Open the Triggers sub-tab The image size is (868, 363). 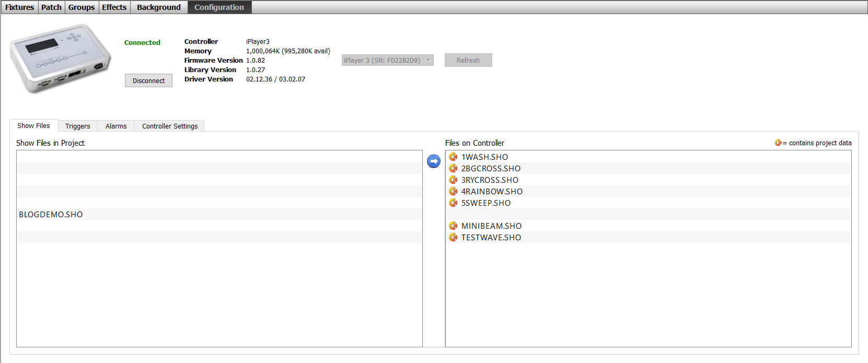coord(77,126)
